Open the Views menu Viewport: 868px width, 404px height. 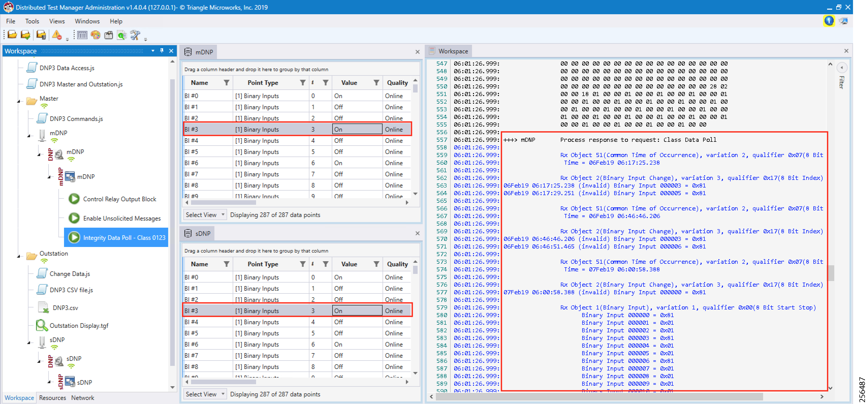57,21
